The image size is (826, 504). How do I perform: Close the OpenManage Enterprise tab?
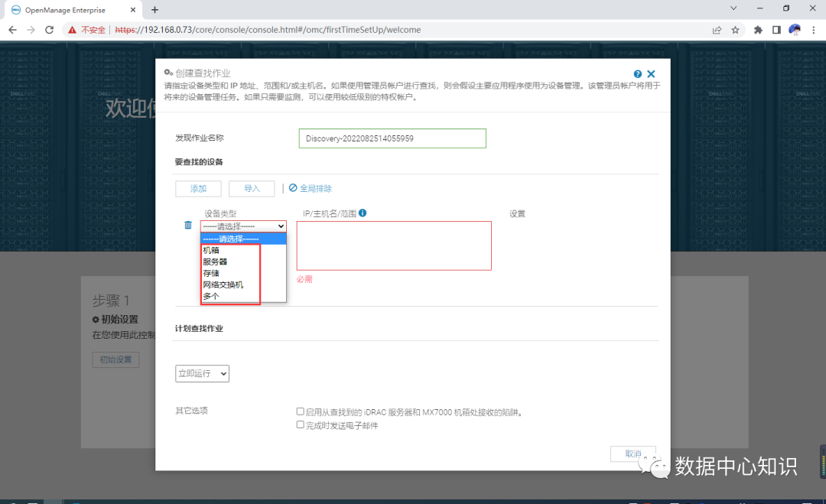pos(133,9)
